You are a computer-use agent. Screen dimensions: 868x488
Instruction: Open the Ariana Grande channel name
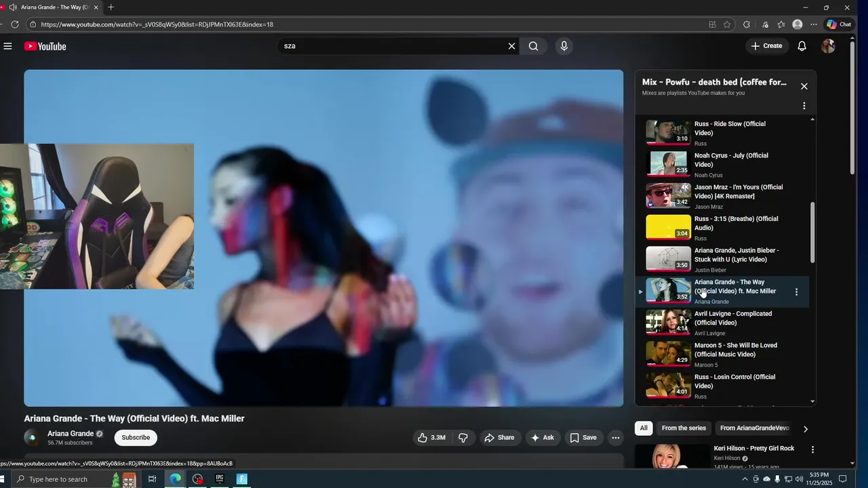pos(71,434)
